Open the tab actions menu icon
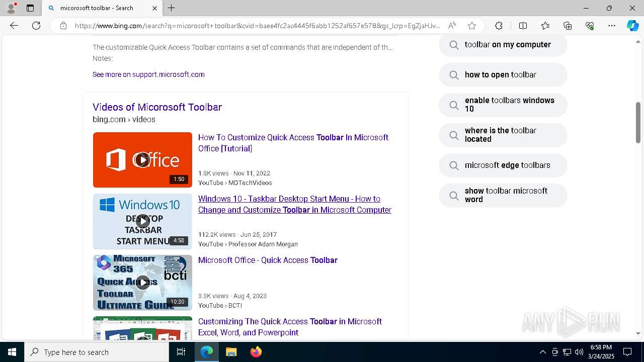 coord(30,8)
